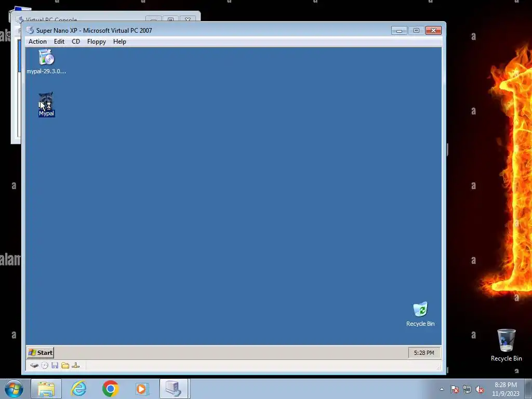The height and width of the screenshot is (399, 532).
Task: Click the shared folders status icon
Action: point(65,365)
